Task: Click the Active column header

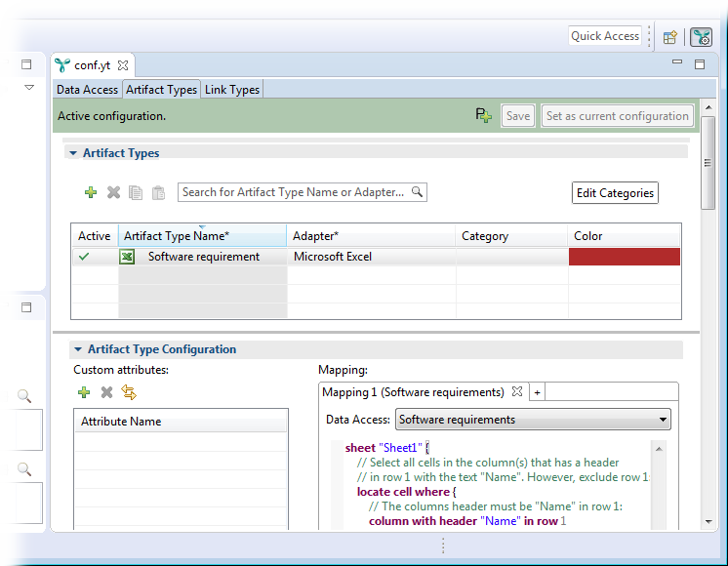Action: tap(95, 236)
